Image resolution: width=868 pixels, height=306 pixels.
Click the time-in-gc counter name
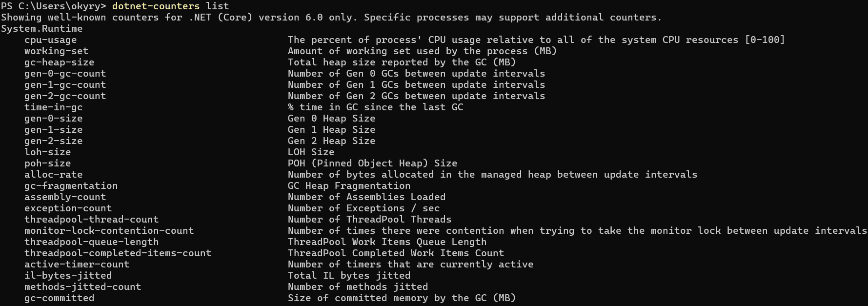[x=54, y=107]
